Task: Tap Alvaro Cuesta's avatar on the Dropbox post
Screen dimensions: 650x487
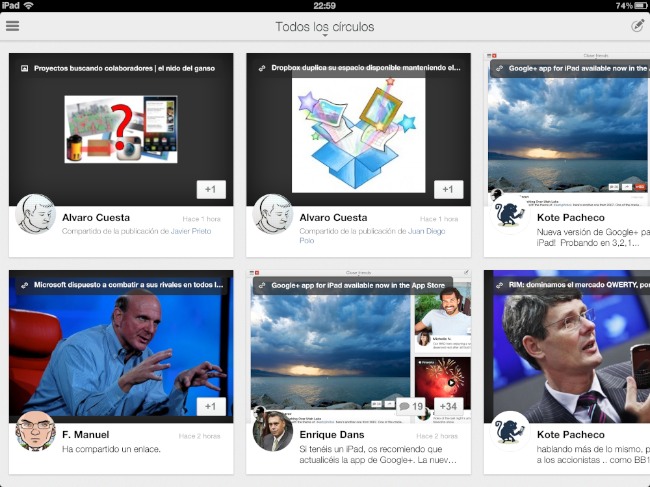Action: click(x=273, y=214)
